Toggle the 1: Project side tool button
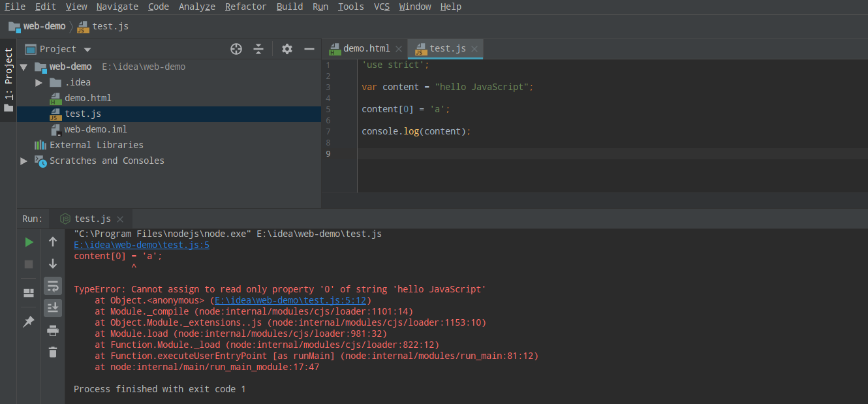This screenshot has height=404, width=868. coord(8,79)
